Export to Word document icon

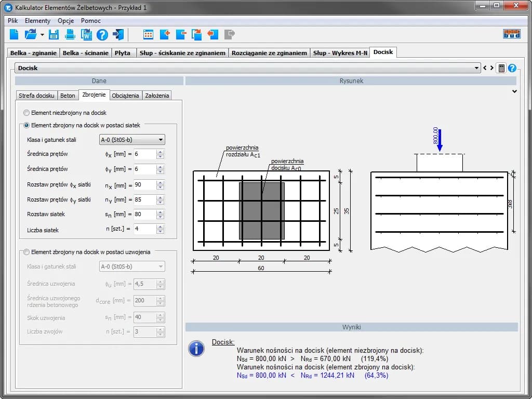click(86, 35)
